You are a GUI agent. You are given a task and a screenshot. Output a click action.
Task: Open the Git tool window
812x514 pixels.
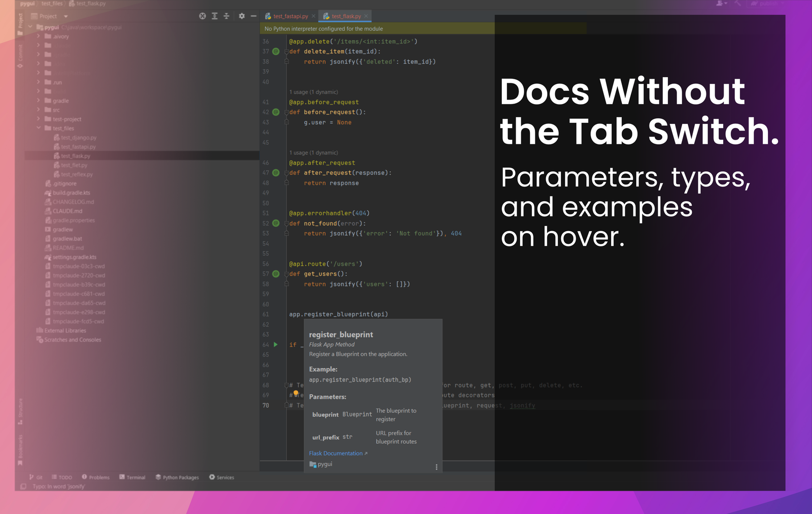point(36,477)
